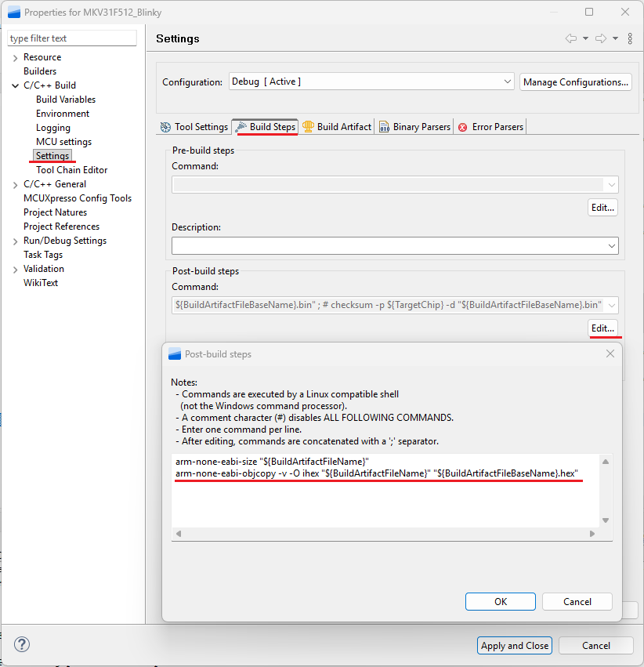Expand the Pre-build Description dropdown
The image size is (644, 667).
point(611,246)
